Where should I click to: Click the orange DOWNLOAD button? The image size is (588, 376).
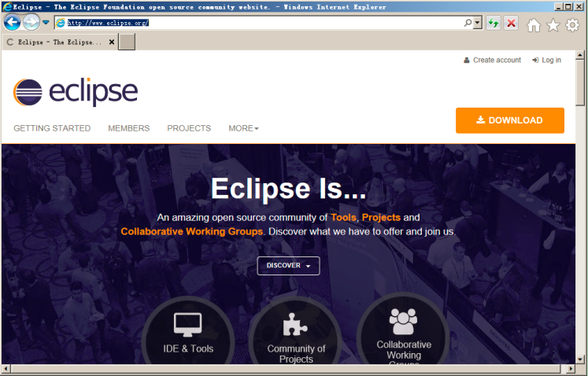tap(510, 120)
